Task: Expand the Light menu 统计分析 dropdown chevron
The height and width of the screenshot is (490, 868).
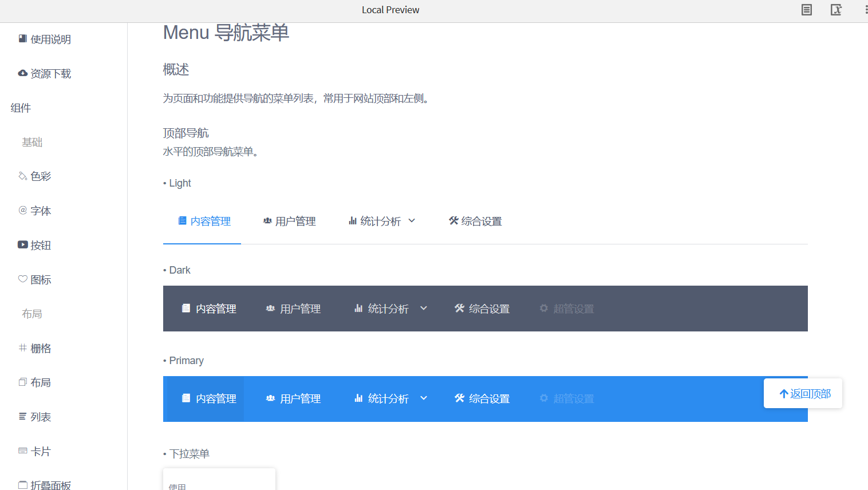Action: (412, 220)
